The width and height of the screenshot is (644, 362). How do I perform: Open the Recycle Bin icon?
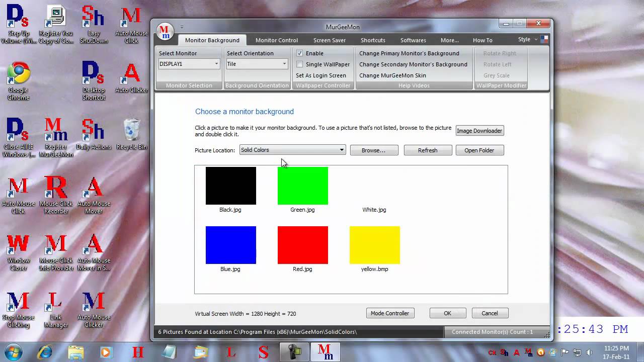(131, 134)
